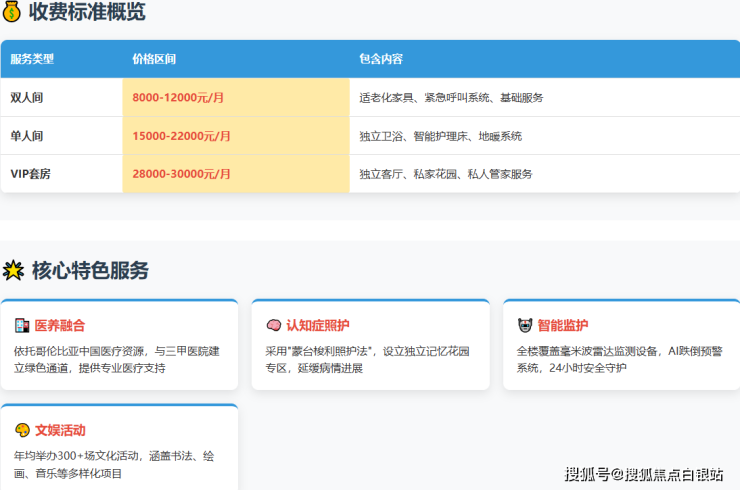Click the hospital icon next to 医养融合
This screenshot has width=740, height=490.
coord(22,326)
